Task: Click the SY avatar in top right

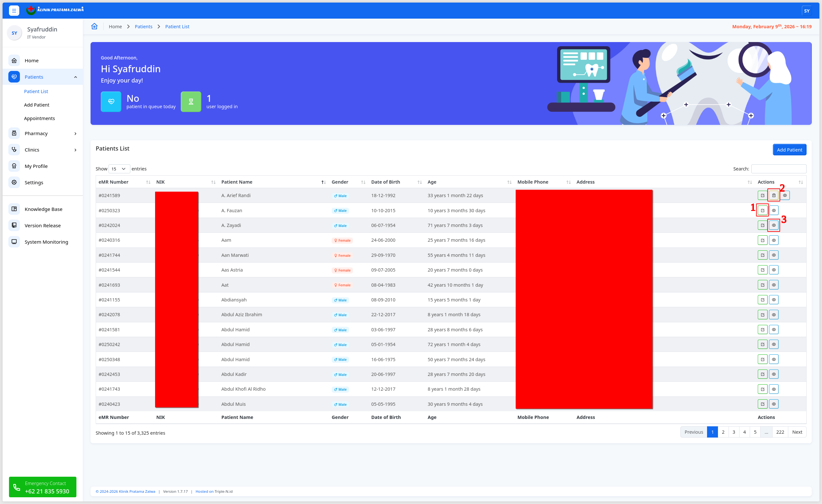Action: [806, 11]
